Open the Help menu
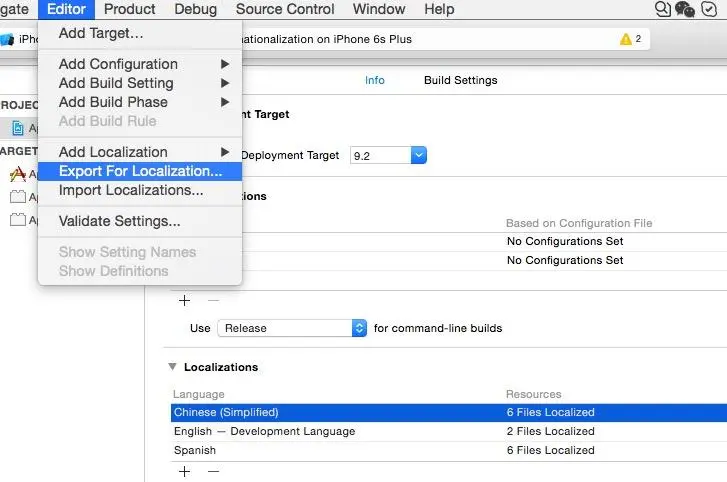This screenshot has height=482, width=727. point(439,9)
